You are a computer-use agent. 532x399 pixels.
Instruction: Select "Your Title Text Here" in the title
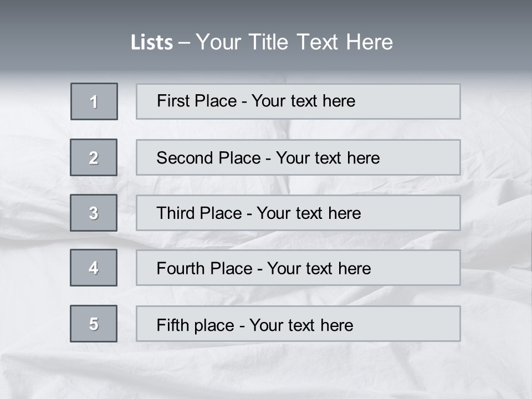click(x=294, y=42)
